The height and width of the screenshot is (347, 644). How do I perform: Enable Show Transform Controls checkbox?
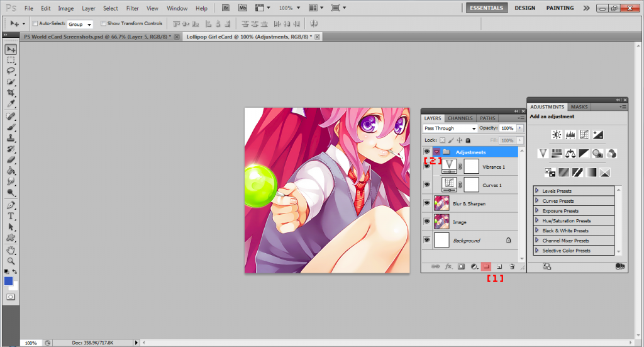pyautogui.click(x=104, y=23)
